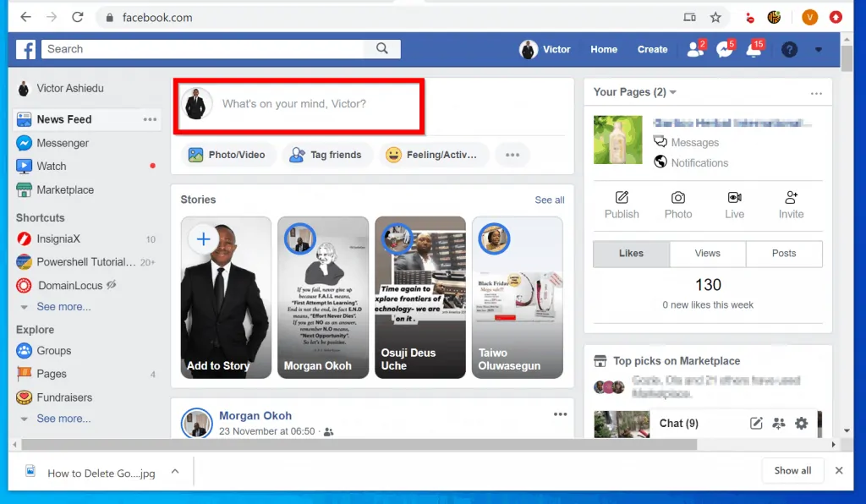
Task: Open the See all stories link
Action: point(548,200)
